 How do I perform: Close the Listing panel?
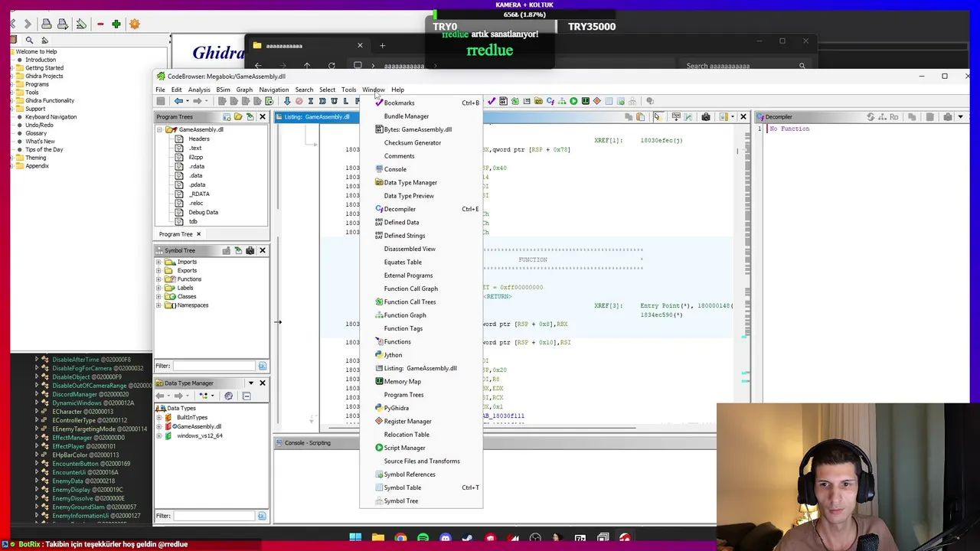(x=743, y=117)
